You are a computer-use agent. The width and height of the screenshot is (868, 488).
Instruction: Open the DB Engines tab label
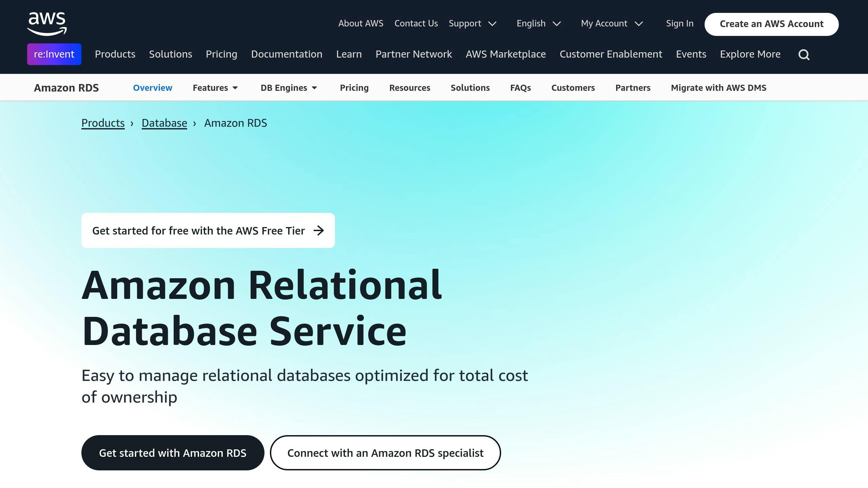pos(284,88)
